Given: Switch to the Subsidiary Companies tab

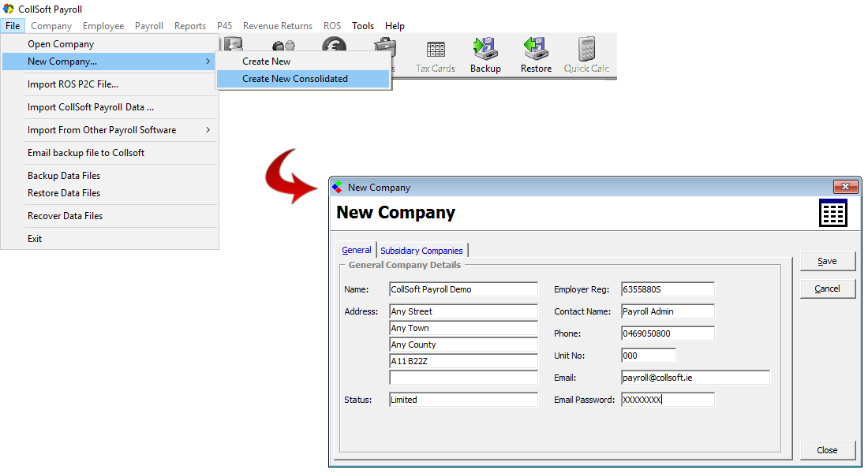Looking at the screenshot, I should (421, 251).
